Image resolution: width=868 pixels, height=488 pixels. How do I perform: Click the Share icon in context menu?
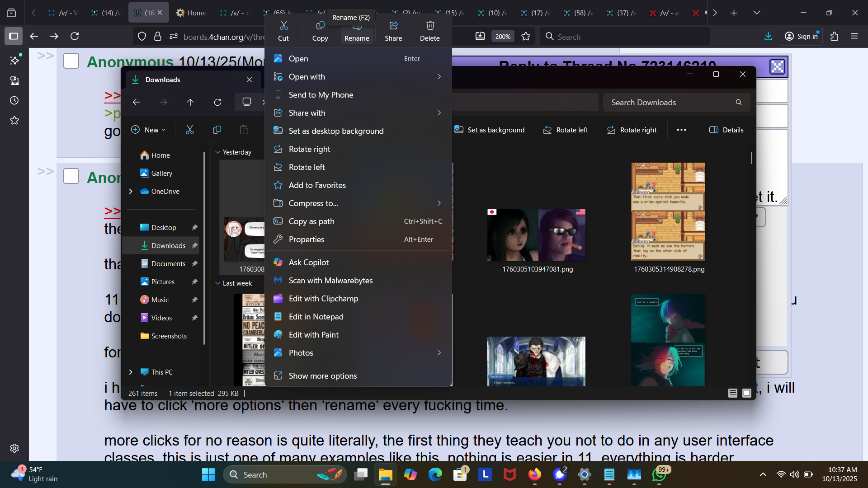393,26
